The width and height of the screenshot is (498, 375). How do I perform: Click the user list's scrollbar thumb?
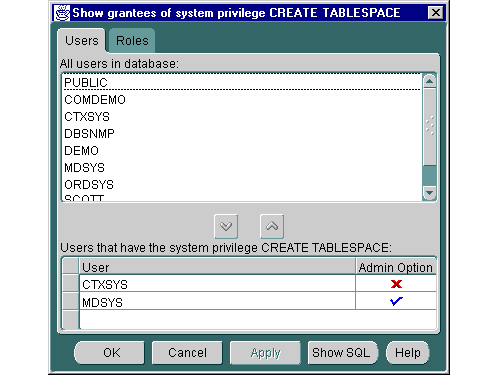430,126
